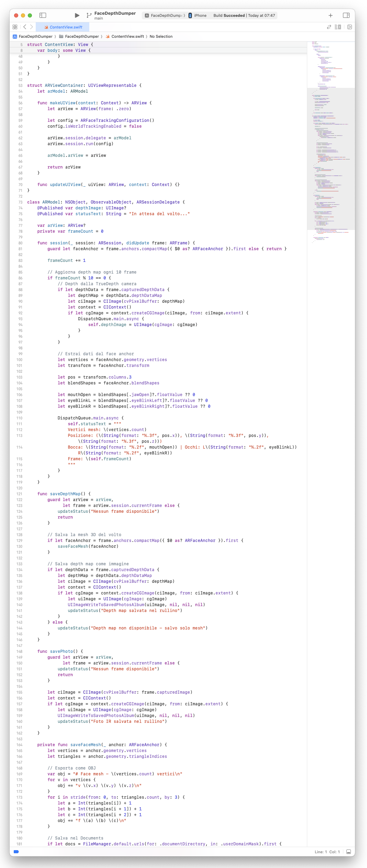Click the savePhoto function name
This screenshot has height=868, width=367.
61,651
